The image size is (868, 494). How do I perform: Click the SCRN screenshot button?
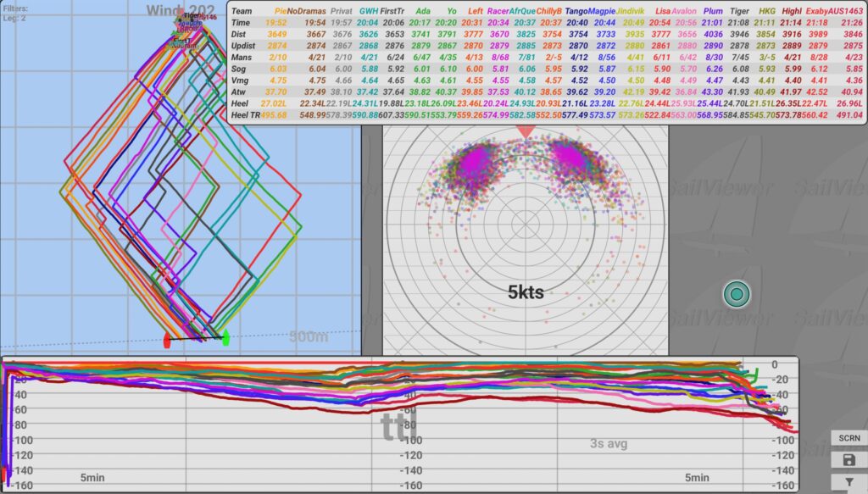[x=849, y=437]
